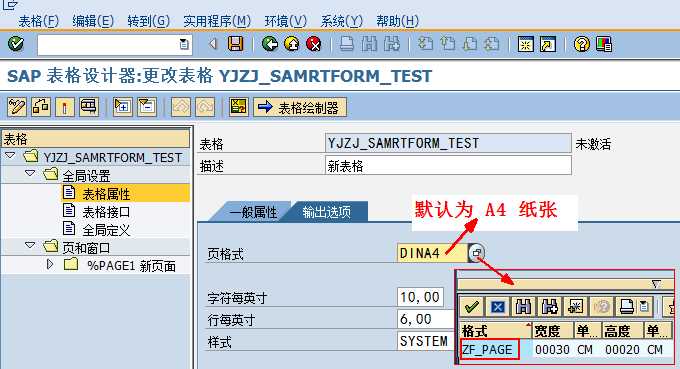Screen dimensions: 680x369
Task: Click the yellow Exit arrow icon
Action: (292, 44)
